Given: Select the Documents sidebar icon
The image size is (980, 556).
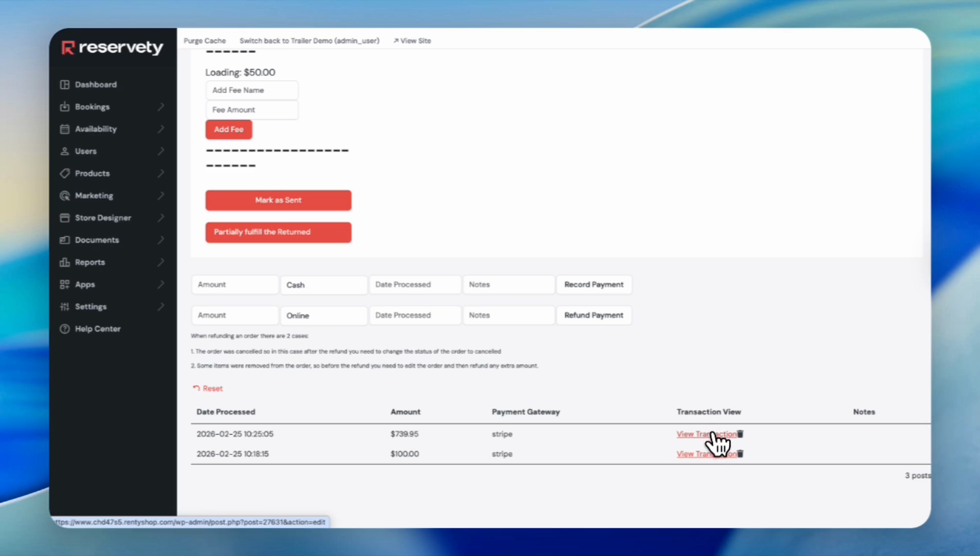Looking at the screenshot, I should tap(65, 240).
